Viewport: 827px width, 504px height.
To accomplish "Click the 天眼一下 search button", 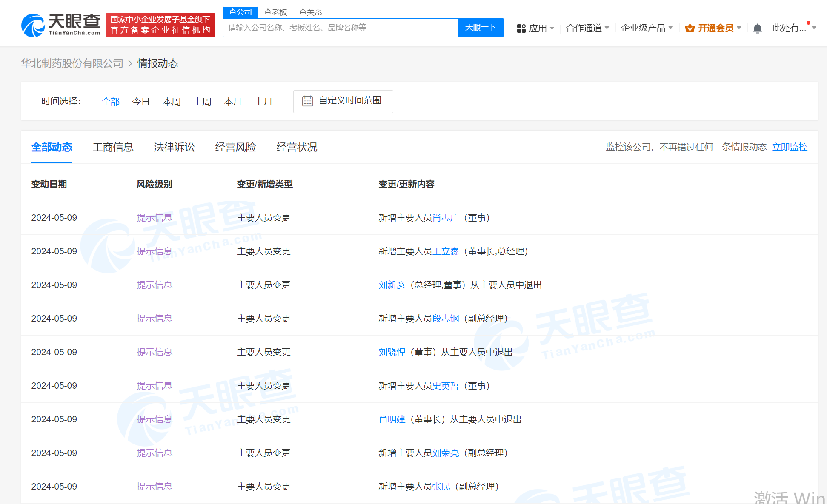I will (481, 27).
